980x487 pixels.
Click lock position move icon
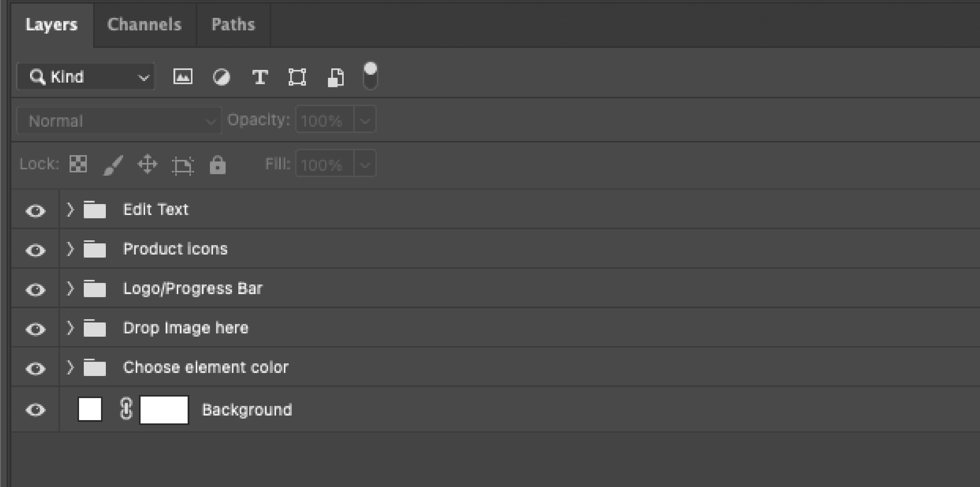147,165
